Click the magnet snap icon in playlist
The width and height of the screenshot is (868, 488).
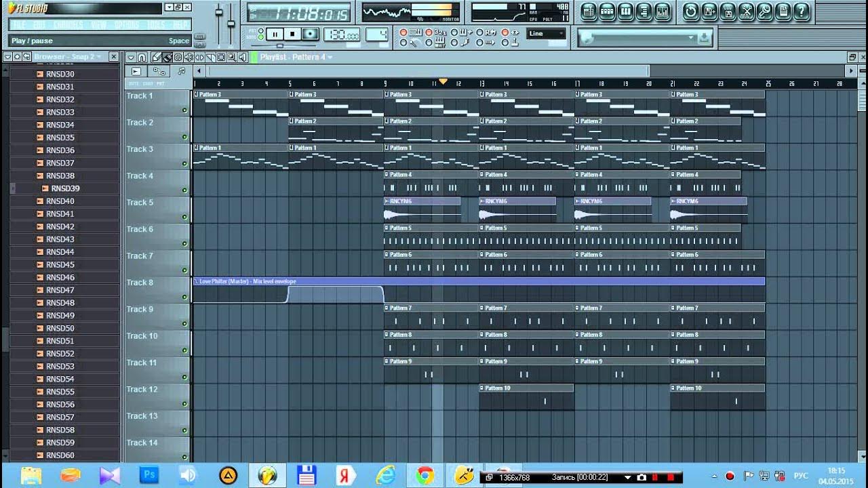point(142,57)
